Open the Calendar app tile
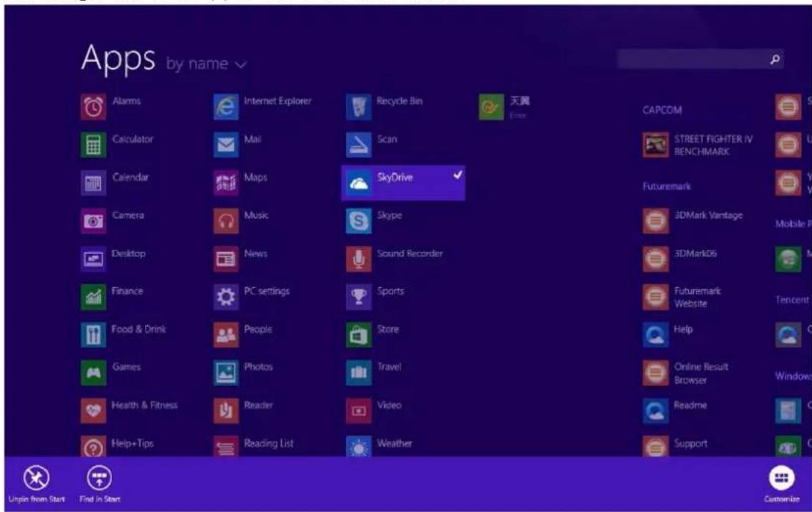Image resolution: width=812 pixels, height=512 pixels. click(x=93, y=183)
